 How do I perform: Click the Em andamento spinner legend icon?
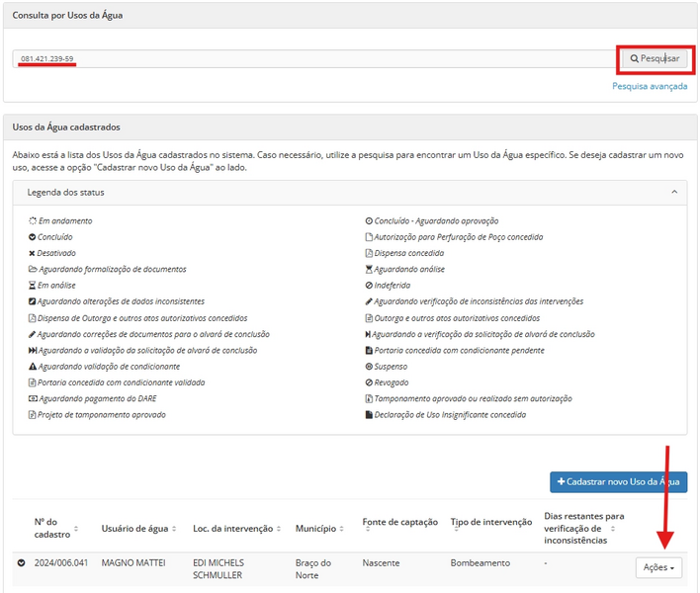tap(33, 221)
